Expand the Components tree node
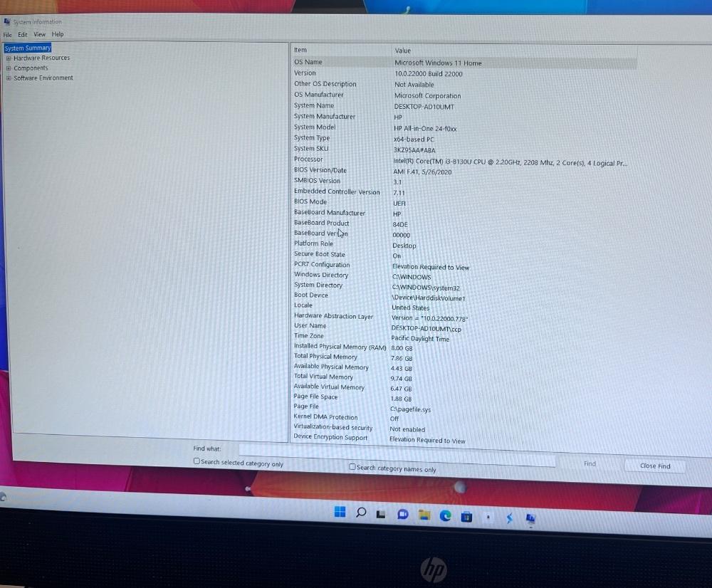 pyautogui.click(x=9, y=68)
